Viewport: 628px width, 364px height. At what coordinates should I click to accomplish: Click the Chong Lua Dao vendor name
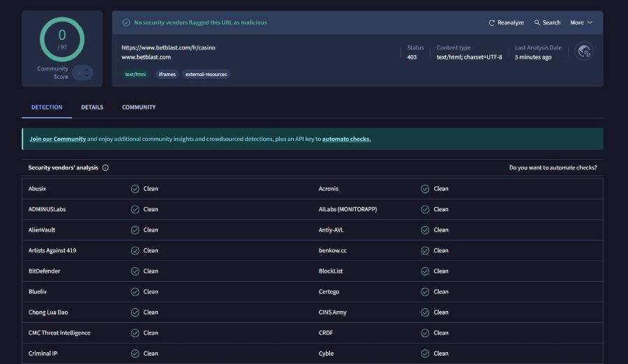click(x=48, y=312)
